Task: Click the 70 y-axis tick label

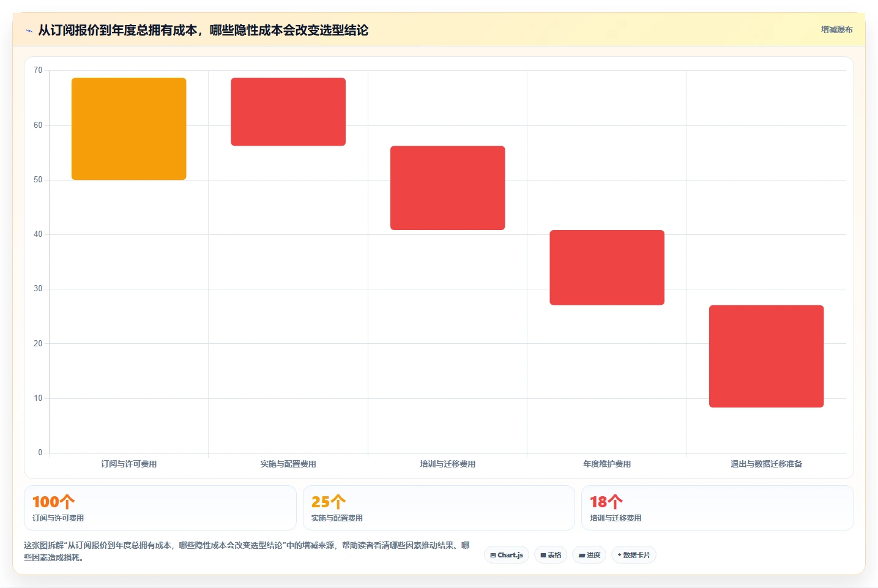Action: pos(38,70)
